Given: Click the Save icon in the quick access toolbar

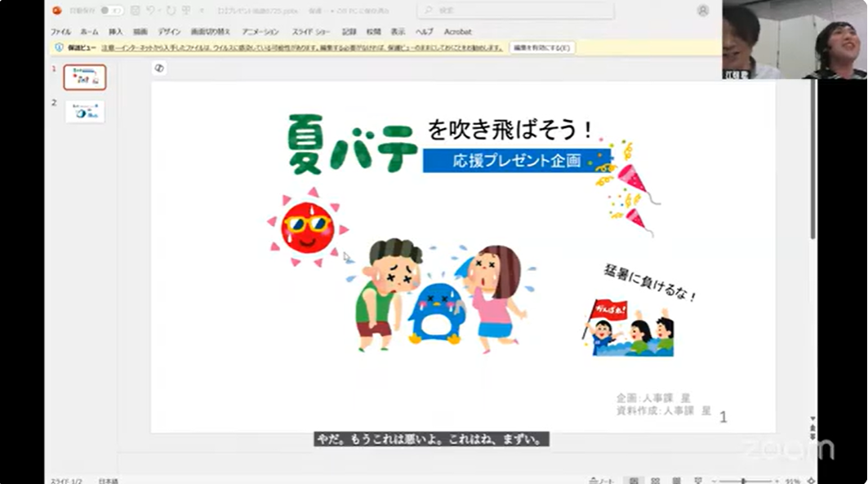Looking at the screenshot, I should tap(135, 11).
